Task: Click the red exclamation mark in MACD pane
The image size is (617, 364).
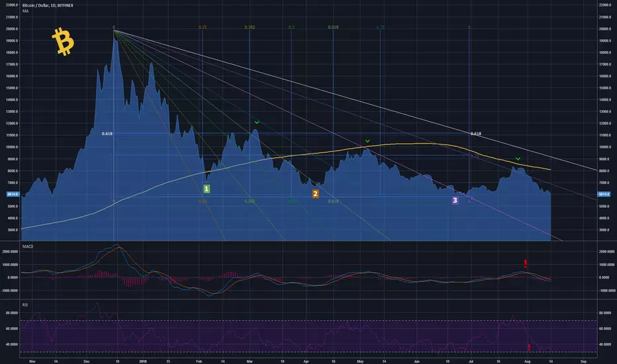Action: pyautogui.click(x=526, y=263)
